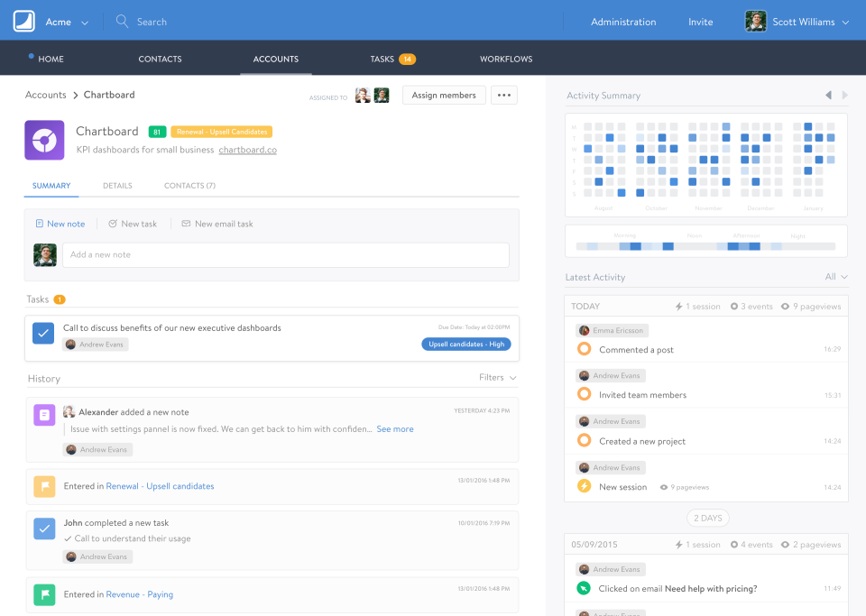Click the orange Tasks count badge 1
The image size is (866, 616).
point(60,299)
